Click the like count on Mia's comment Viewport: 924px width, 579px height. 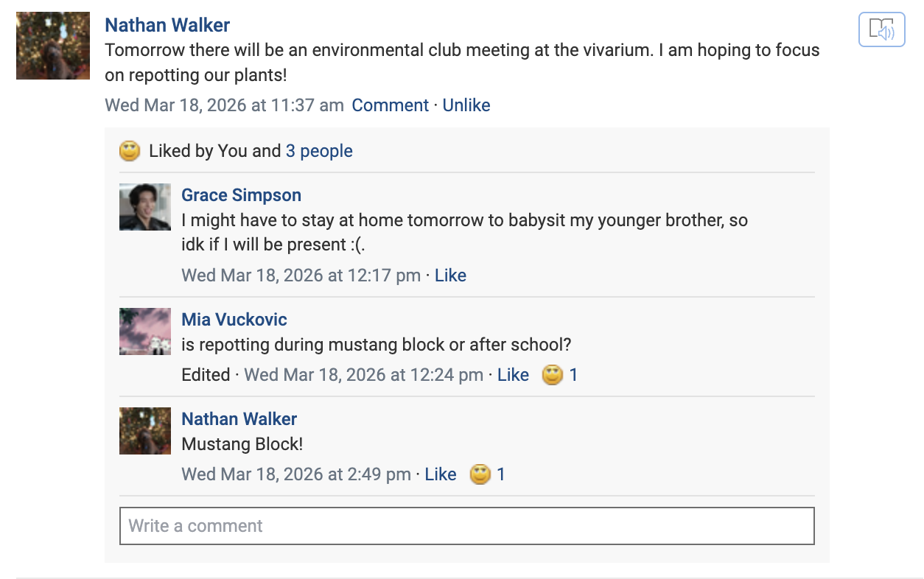click(x=573, y=375)
